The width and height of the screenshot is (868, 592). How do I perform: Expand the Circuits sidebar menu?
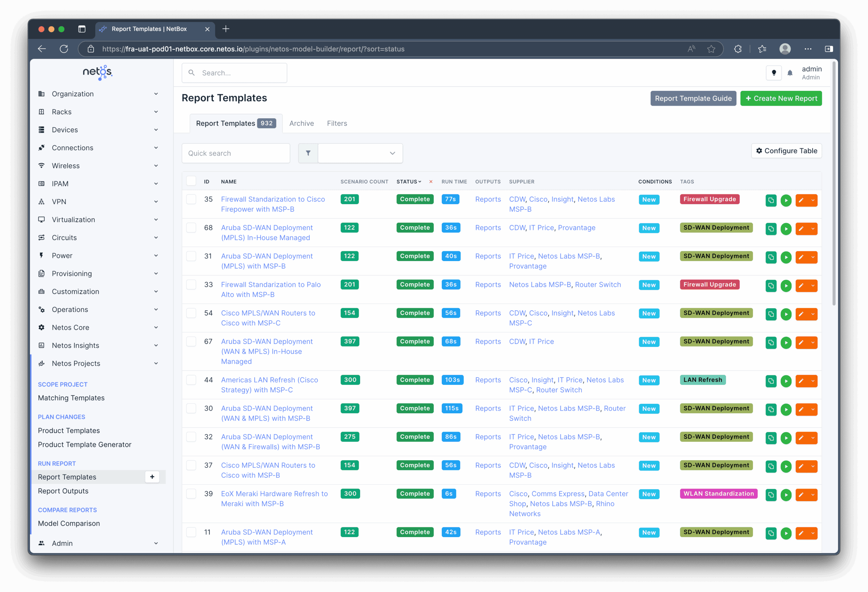tap(98, 238)
